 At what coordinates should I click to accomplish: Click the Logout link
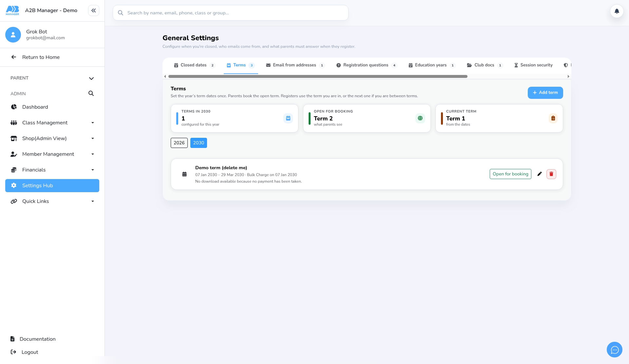click(x=30, y=352)
